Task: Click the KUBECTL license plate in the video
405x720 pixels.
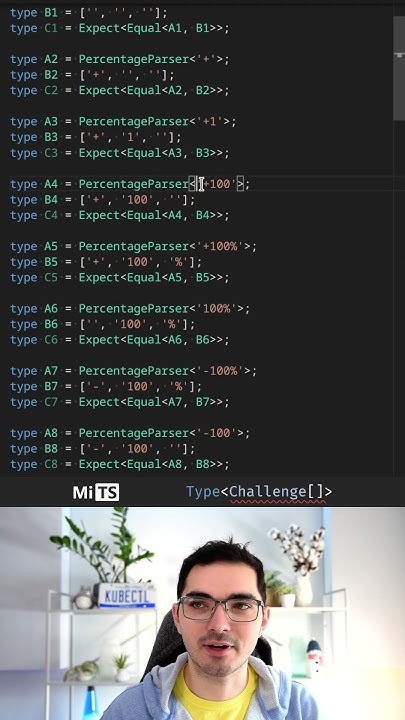Action: (127, 596)
